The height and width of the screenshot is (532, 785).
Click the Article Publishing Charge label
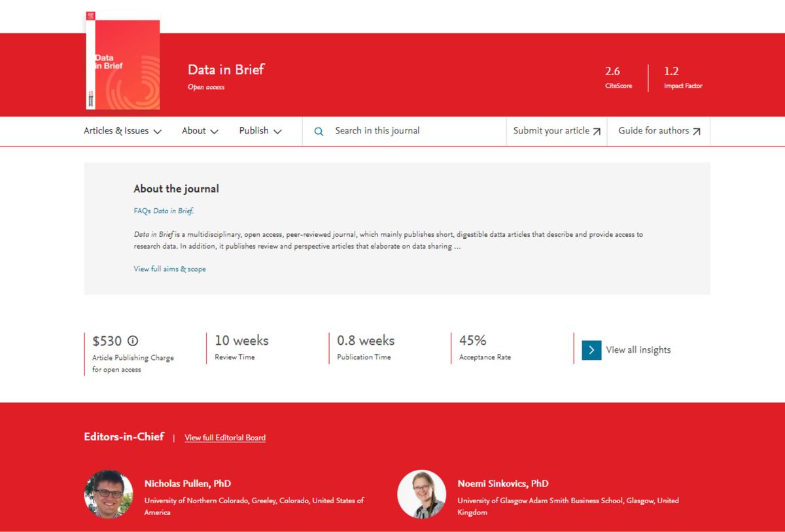[x=133, y=364]
